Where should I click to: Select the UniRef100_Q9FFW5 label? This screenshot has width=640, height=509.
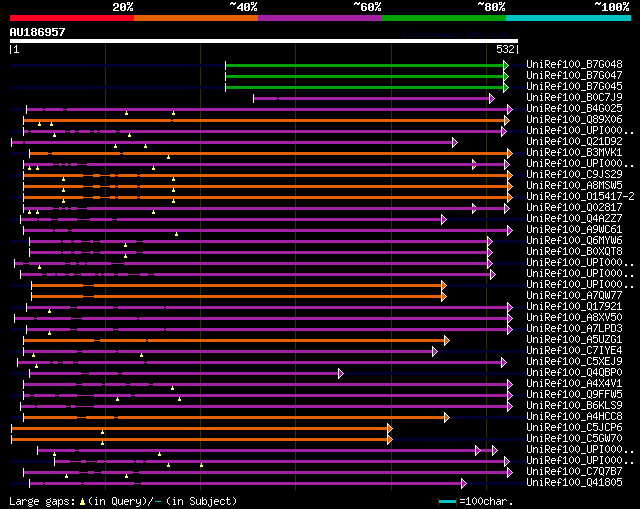(x=574, y=394)
